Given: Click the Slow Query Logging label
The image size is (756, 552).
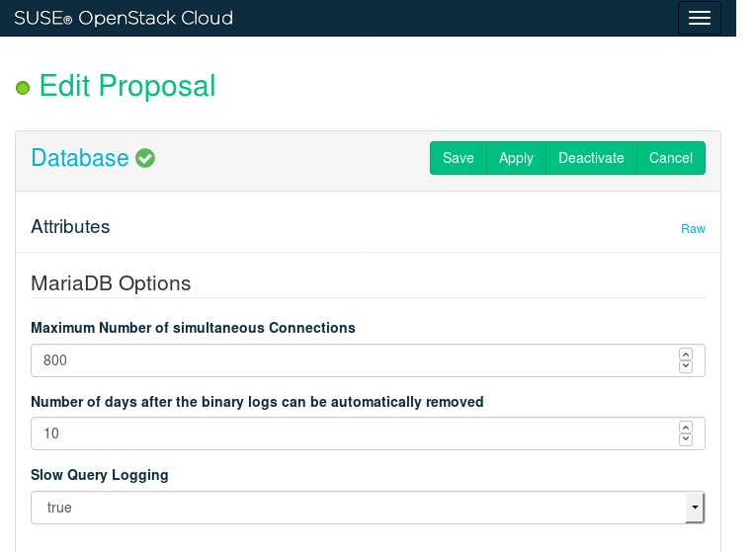Looking at the screenshot, I should 100,475.
